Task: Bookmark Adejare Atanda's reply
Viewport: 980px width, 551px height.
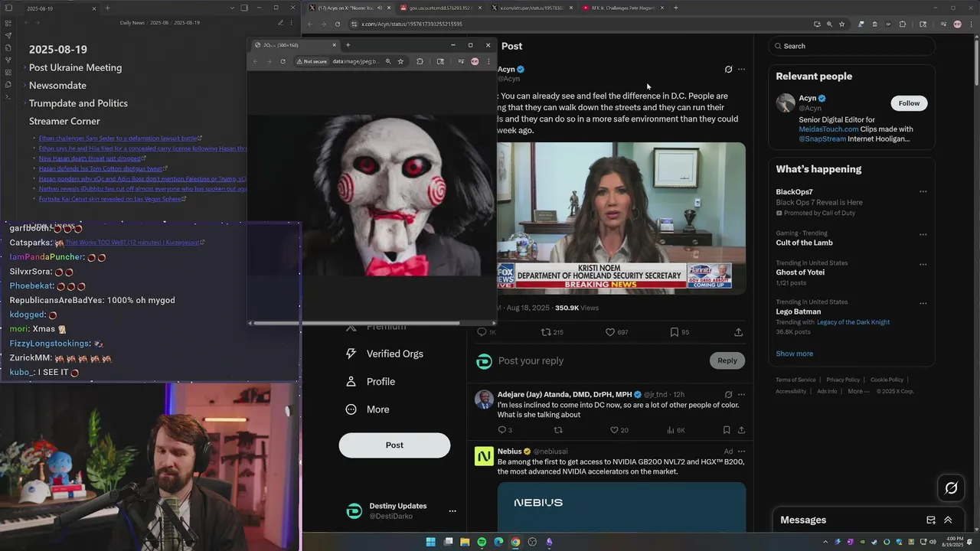Action: tap(727, 430)
